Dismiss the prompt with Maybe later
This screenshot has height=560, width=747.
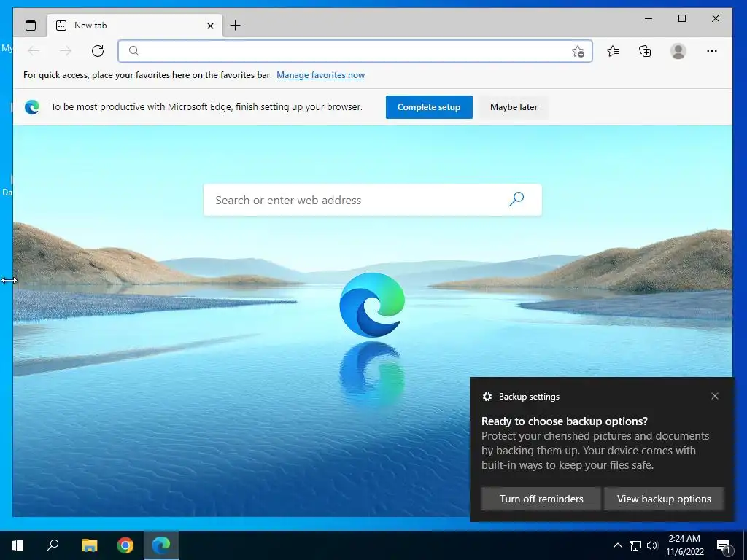point(514,107)
